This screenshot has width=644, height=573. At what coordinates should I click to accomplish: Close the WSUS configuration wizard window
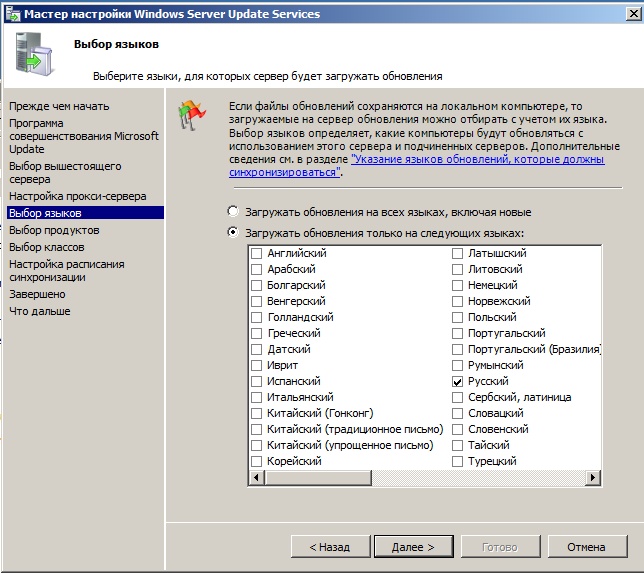(x=633, y=14)
